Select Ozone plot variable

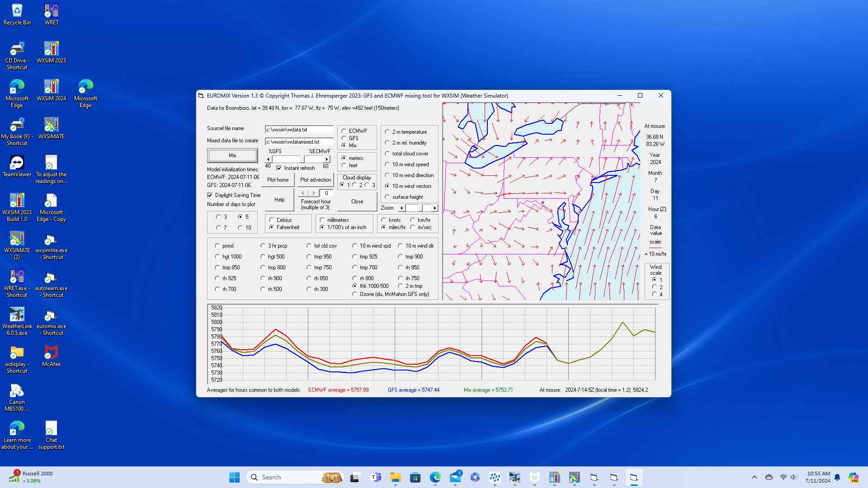click(x=355, y=294)
